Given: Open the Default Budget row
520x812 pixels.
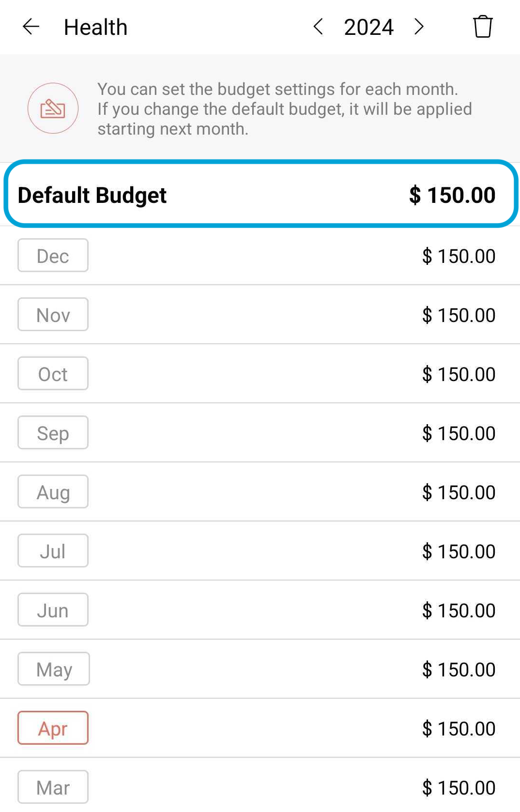Looking at the screenshot, I should click(260, 195).
